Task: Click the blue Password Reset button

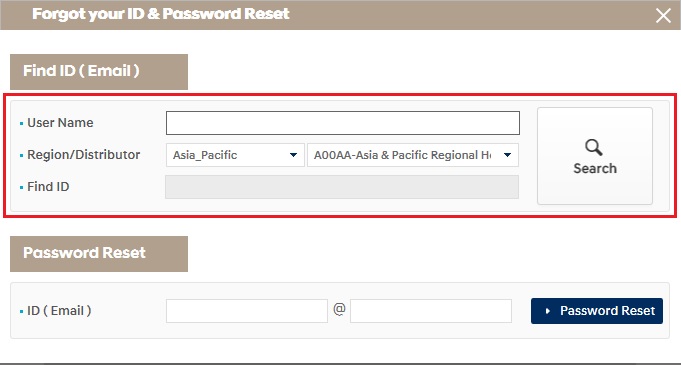Action: [x=597, y=311]
